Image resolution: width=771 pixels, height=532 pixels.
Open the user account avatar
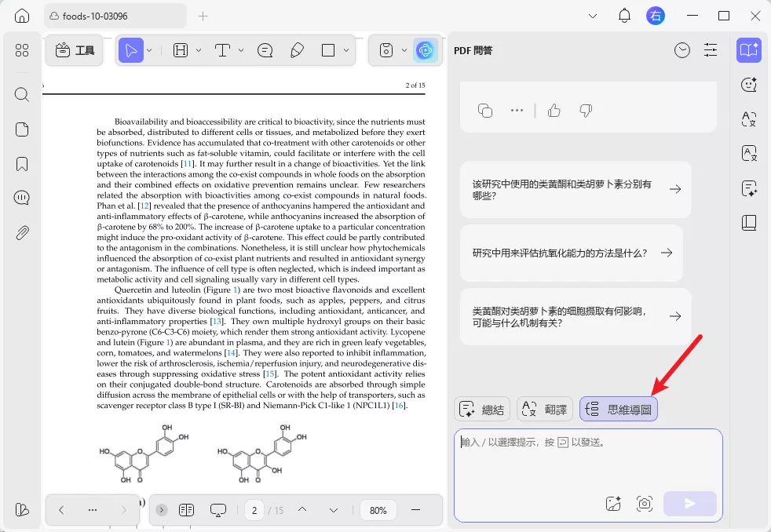(x=655, y=16)
